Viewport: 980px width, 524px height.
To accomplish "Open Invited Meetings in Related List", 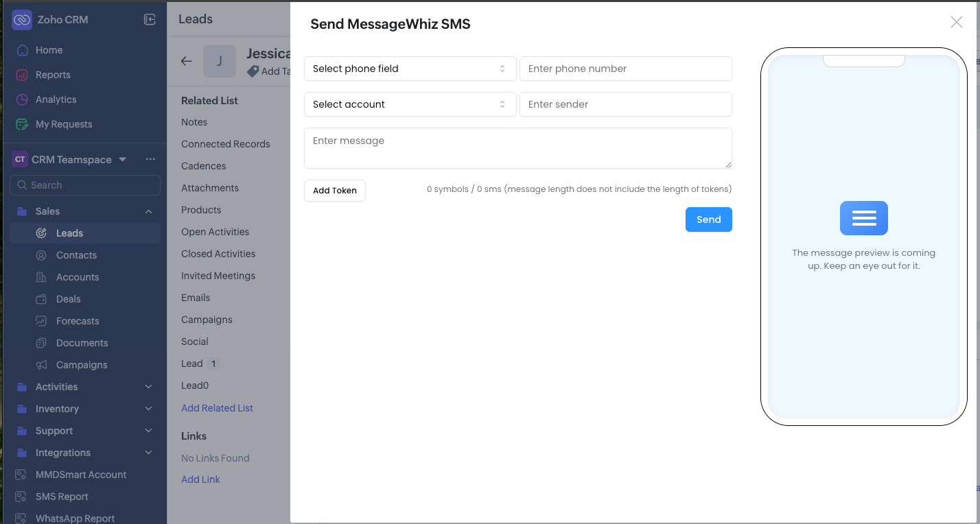I will [218, 276].
